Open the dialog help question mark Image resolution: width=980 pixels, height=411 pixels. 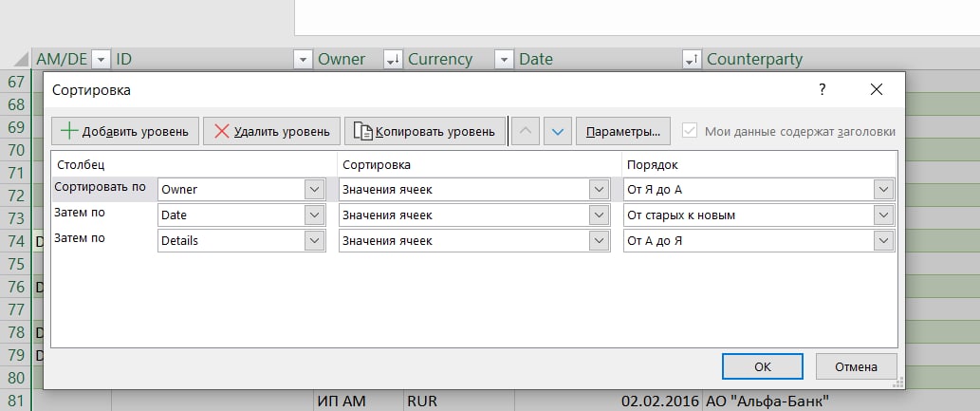click(823, 89)
